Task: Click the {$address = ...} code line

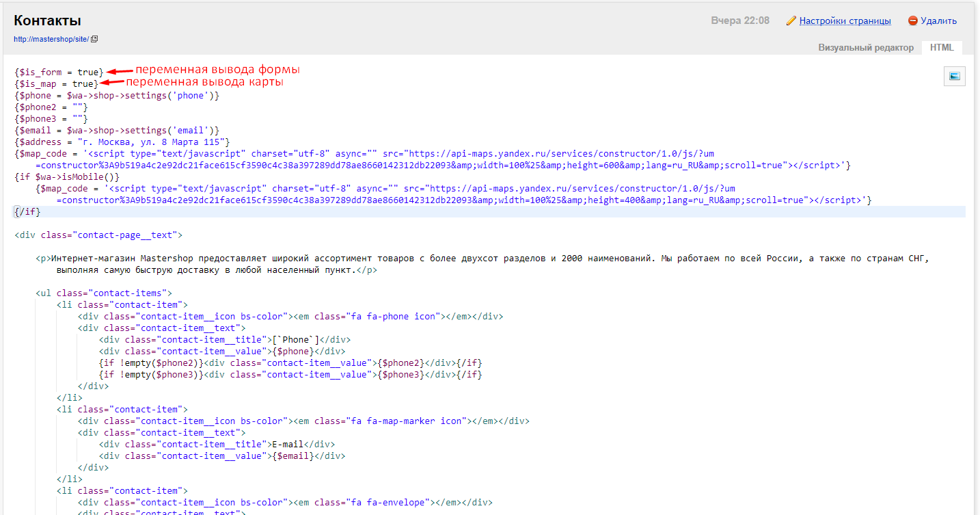Action: (x=122, y=142)
